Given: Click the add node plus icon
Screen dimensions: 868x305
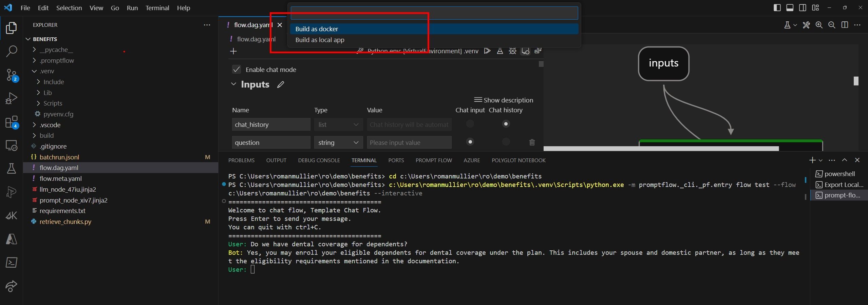Looking at the screenshot, I should coord(233,51).
